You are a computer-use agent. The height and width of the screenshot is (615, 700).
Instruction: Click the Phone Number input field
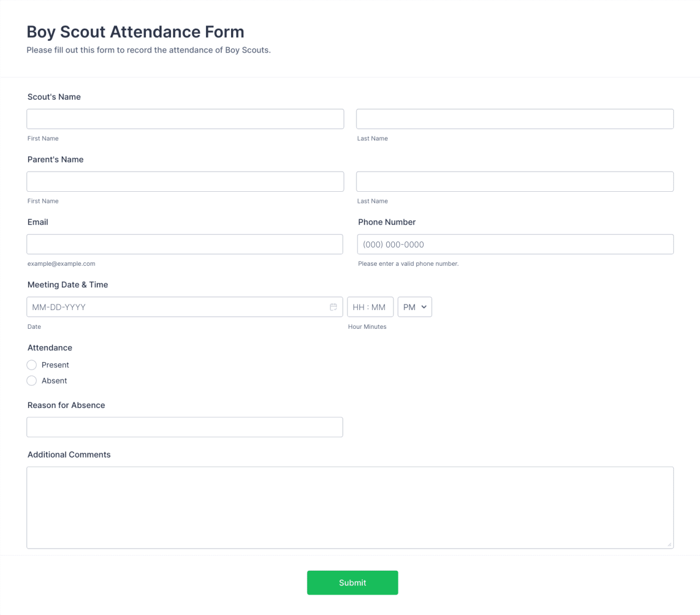click(515, 244)
